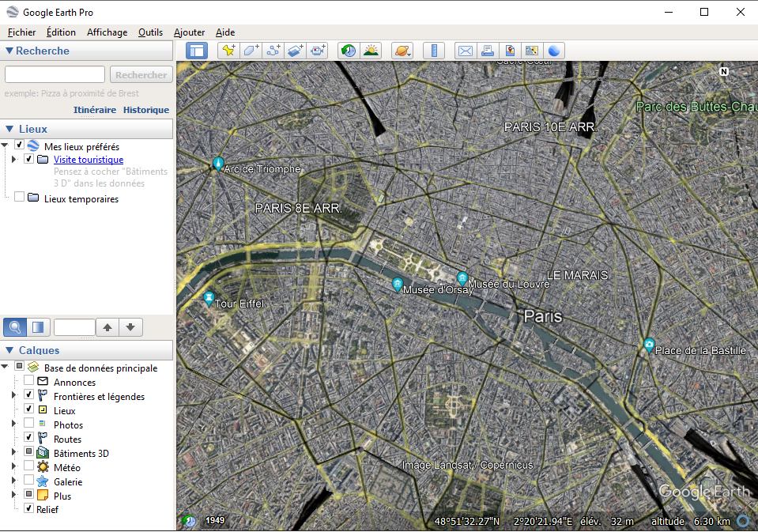Screen dimensions: 758x532
Task: Open the Affichage menu
Action: point(107,32)
